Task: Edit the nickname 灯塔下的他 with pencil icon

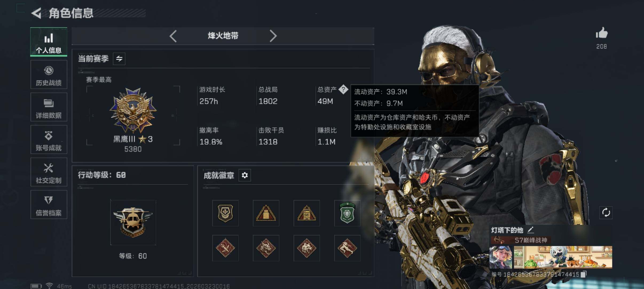Action: click(531, 230)
